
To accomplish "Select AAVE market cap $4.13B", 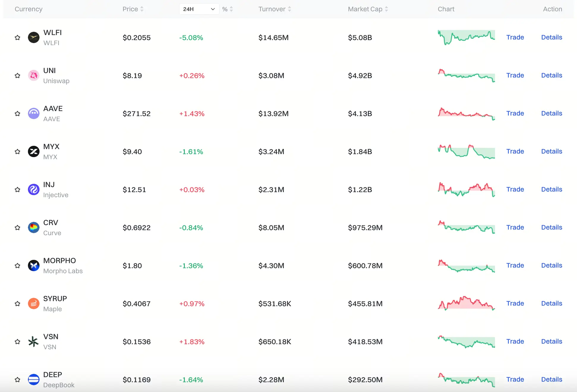I will pos(360,114).
